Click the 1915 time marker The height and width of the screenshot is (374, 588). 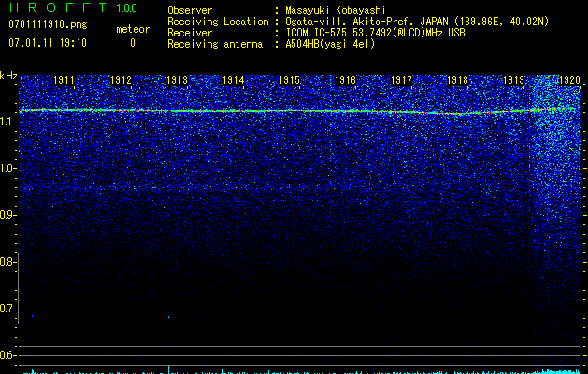(289, 80)
